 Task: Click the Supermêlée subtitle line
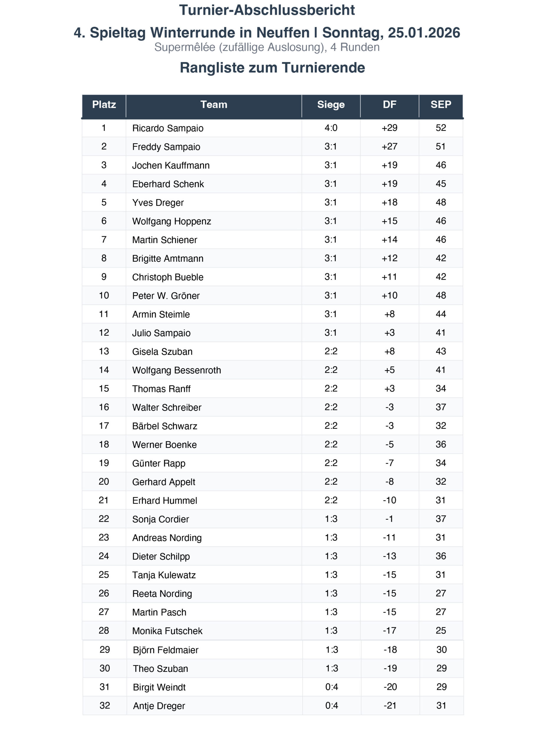point(267,47)
